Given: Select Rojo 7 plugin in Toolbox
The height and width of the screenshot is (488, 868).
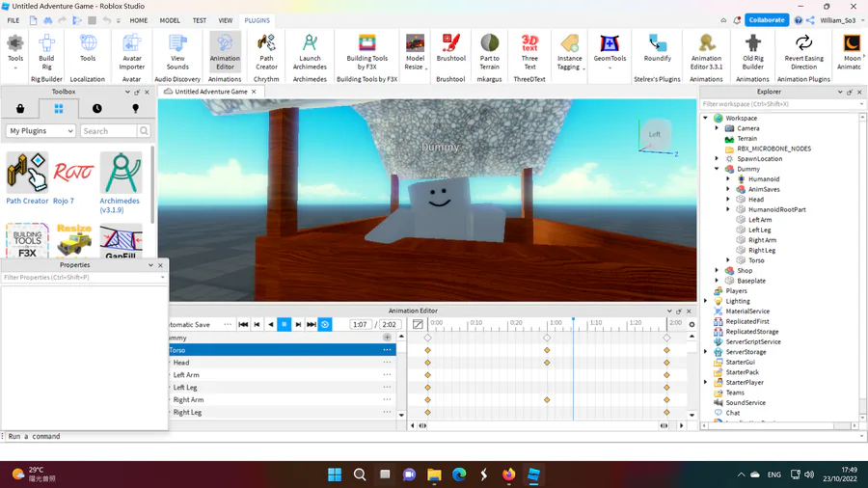Looking at the screenshot, I should click(72, 178).
